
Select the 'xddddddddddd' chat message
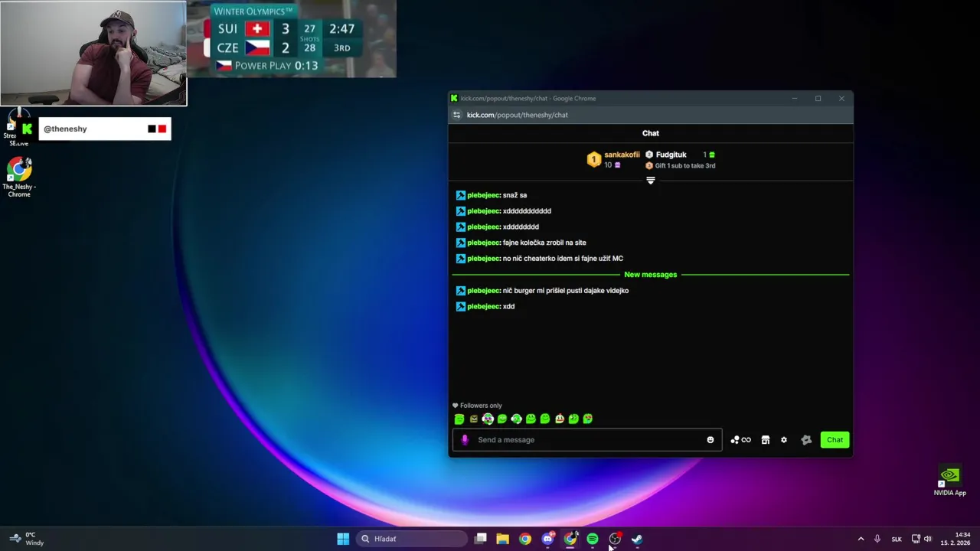click(527, 211)
